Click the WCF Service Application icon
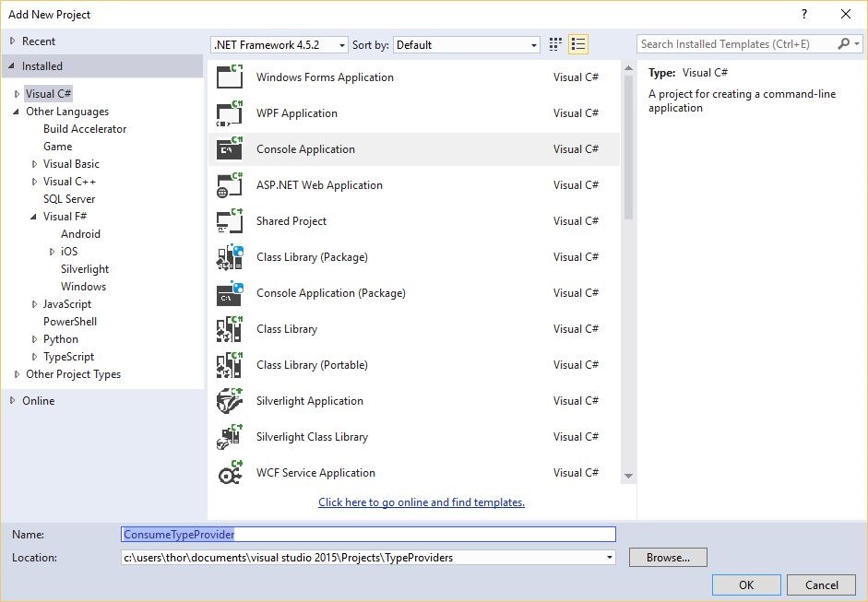The image size is (868, 602). (x=229, y=473)
